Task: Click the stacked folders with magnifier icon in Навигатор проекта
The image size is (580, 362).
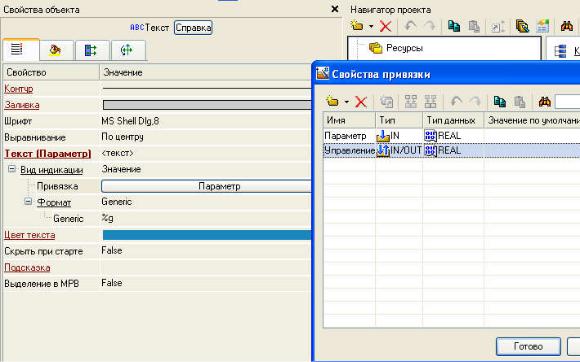Action: click(522, 26)
